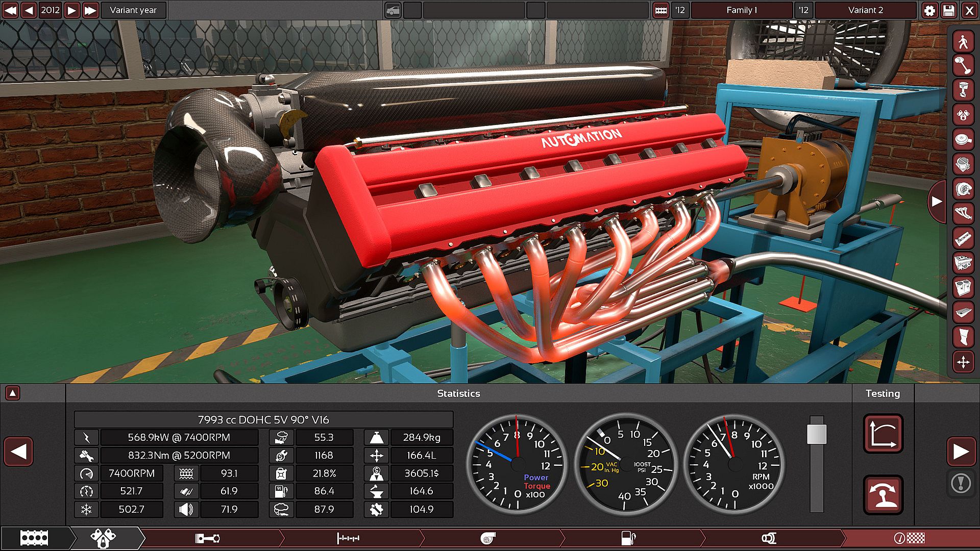Open the settings gear icon
The height and width of the screenshot is (551, 980).
(929, 10)
